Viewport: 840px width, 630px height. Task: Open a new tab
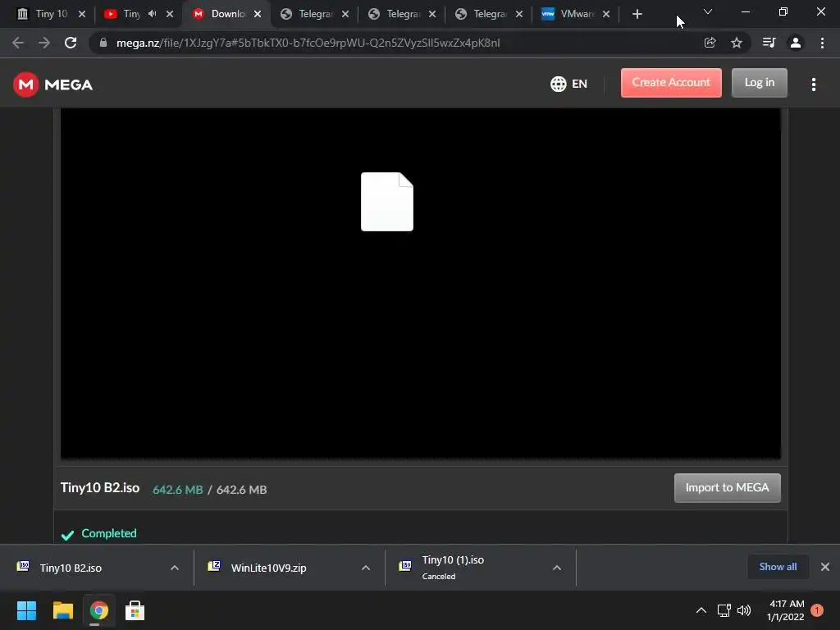(637, 14)
